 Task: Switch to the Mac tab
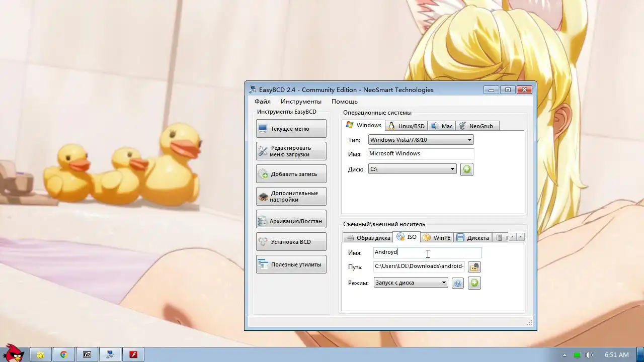[442, 126]
